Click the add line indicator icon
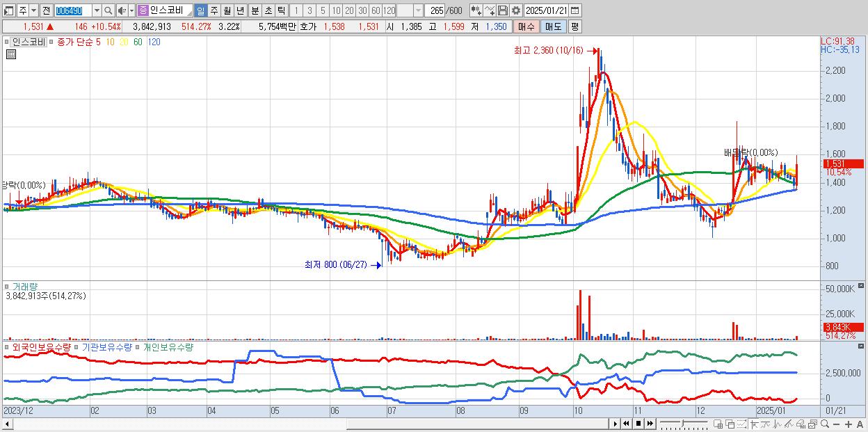The image size is (868, 432). tap(490, 10)
